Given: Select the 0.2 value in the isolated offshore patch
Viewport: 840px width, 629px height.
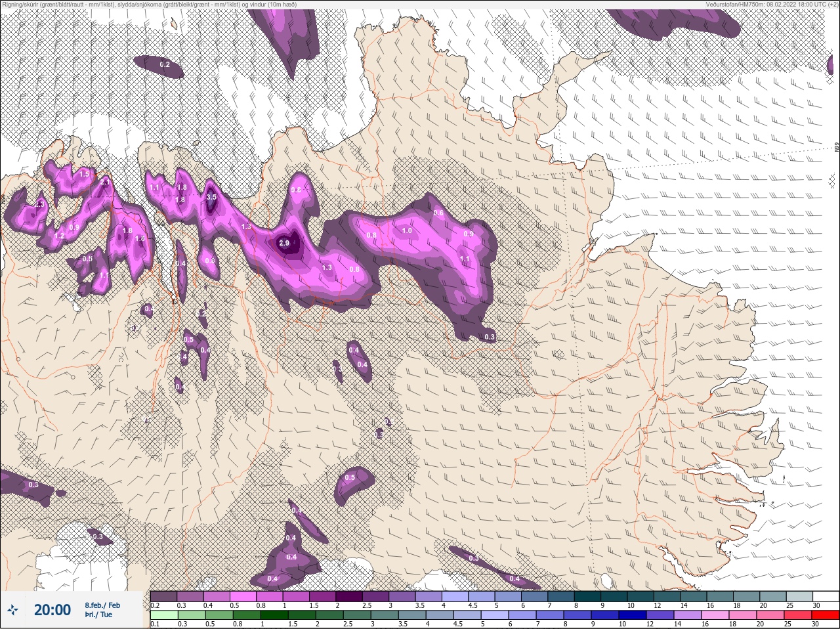Looking at the screenshot, I should pyautogui.click(x=165, y=64).
